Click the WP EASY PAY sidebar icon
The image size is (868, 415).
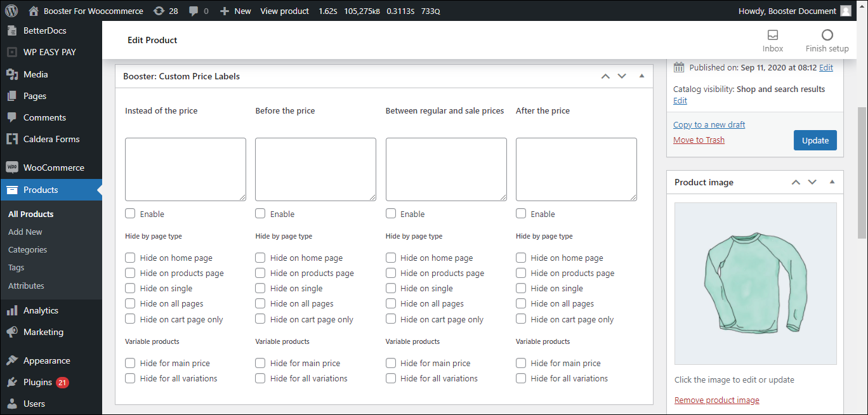click(11, 52)
